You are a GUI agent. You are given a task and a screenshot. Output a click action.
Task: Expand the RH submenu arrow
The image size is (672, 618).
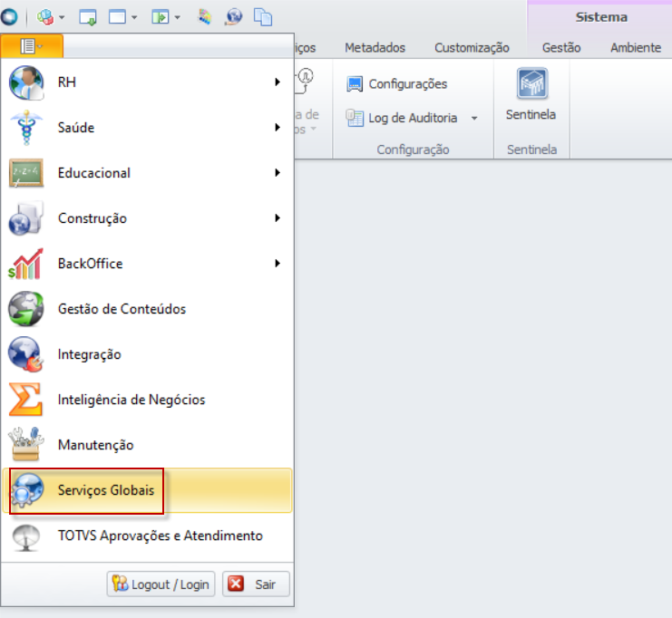[x=278, y=82]
